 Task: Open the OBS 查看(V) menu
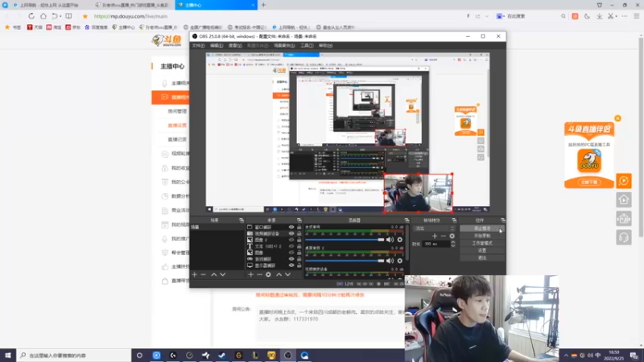coord(235,46)
